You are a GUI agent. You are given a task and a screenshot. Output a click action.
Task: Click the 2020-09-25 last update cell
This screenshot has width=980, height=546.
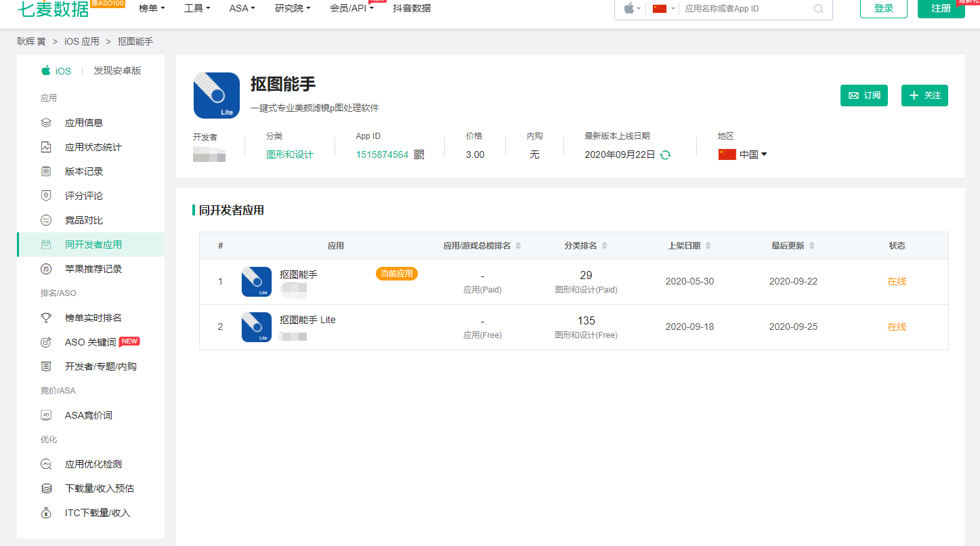coord(793,327)
